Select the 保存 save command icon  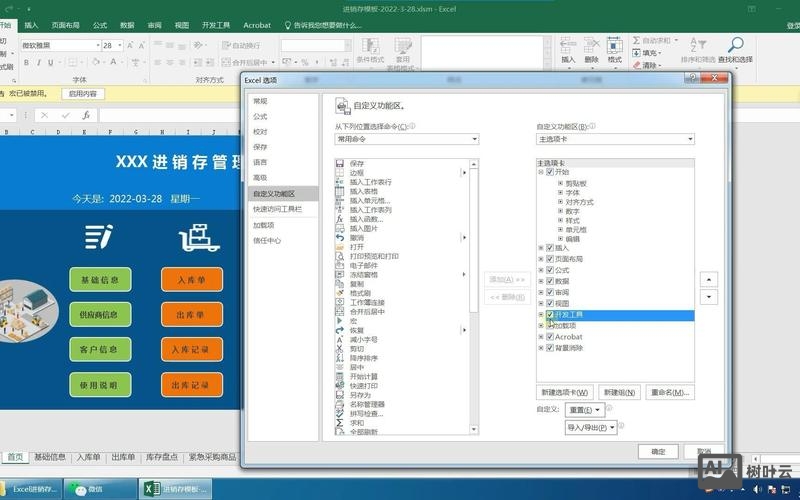click(x=340, y=163)
